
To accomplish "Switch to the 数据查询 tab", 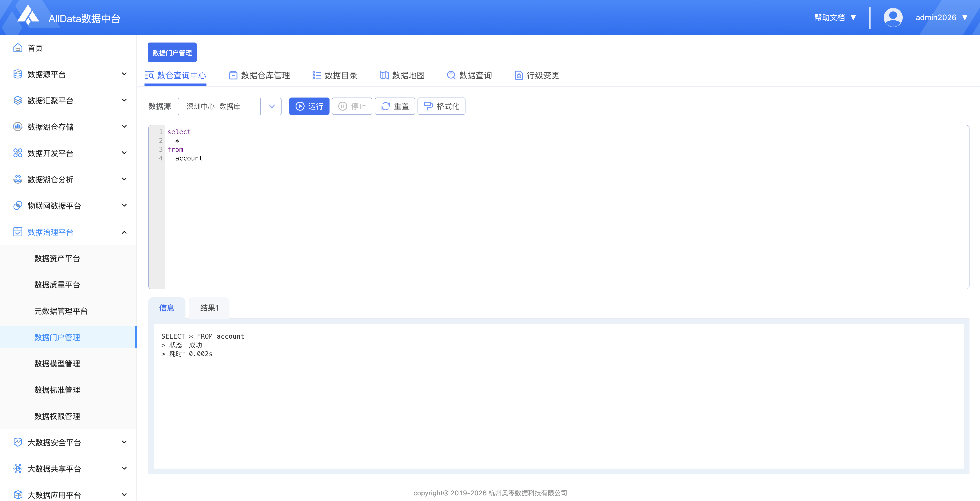I will [469, 75].
